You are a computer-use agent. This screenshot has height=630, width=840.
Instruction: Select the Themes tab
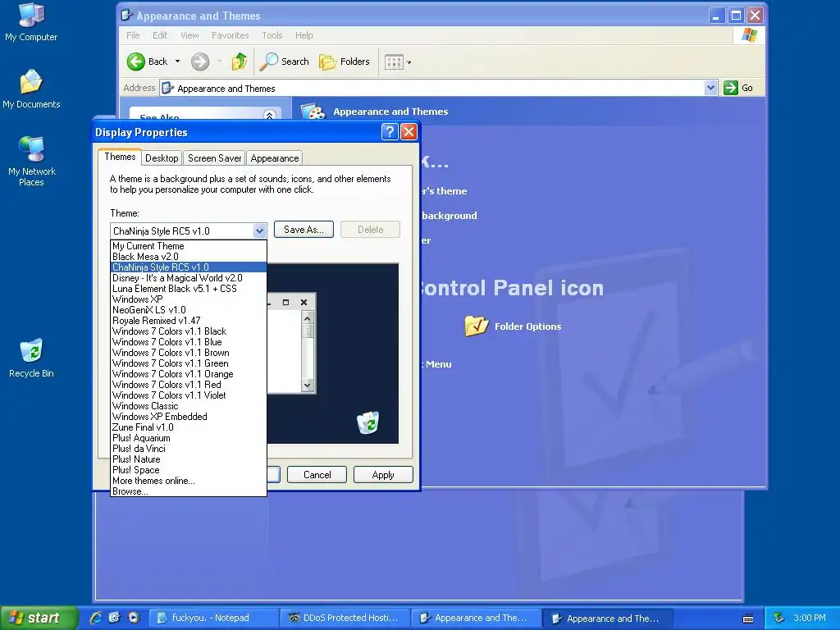pos(120,157)
